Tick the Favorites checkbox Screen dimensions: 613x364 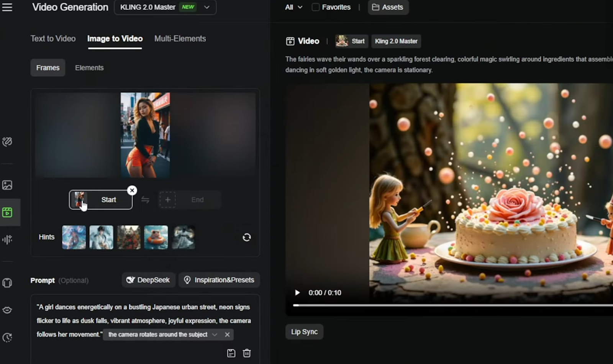315,7
